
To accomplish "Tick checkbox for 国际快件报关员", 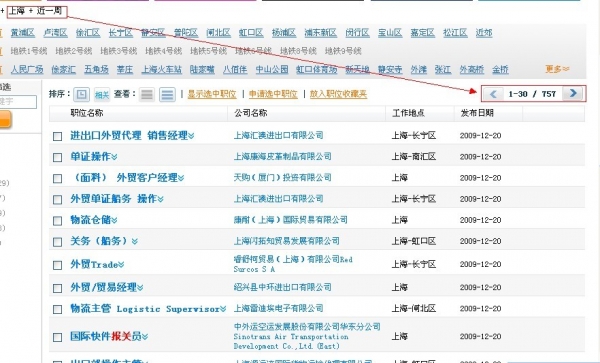I will click(x=57, y=337).
